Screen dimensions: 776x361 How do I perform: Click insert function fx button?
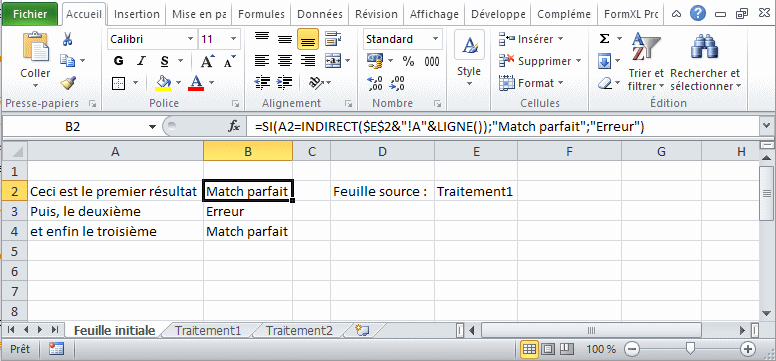tap(234, 127)
